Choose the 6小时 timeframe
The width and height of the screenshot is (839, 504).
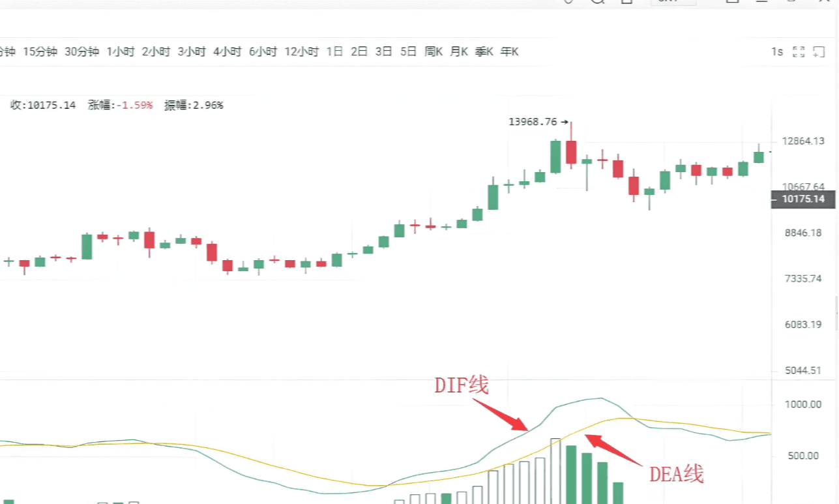pos(263,52)
